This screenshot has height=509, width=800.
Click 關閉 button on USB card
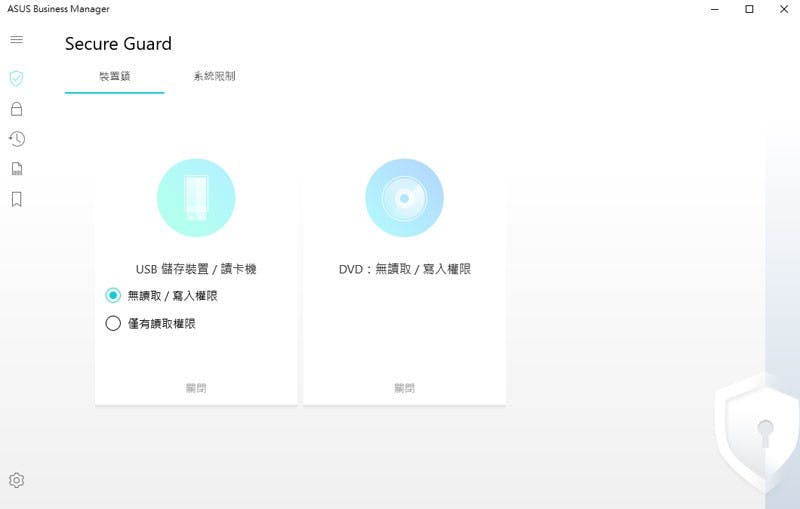[196, 388]
